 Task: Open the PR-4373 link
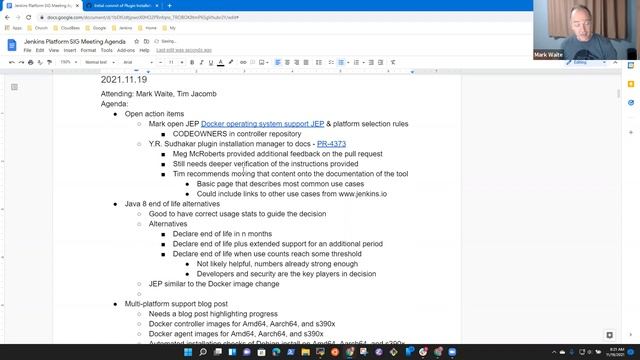tap(331, 144)
